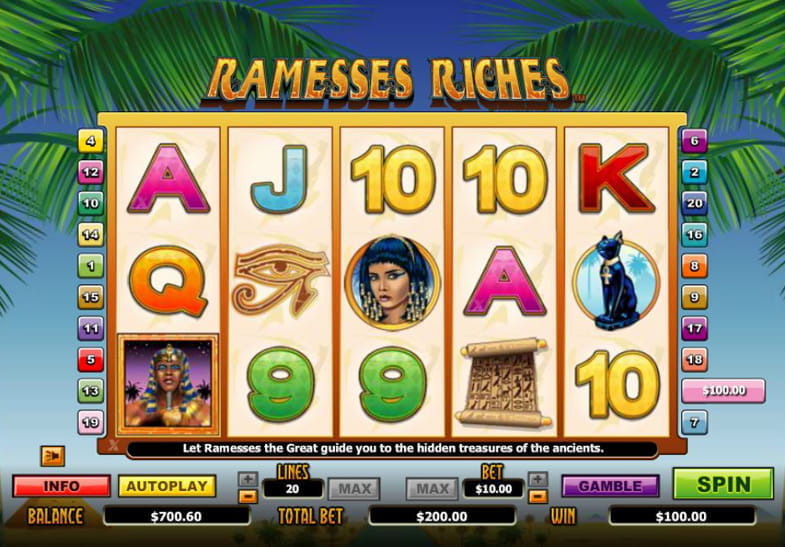
Task: Click the pink $100.00 line win tag
Action: [723, 390]
